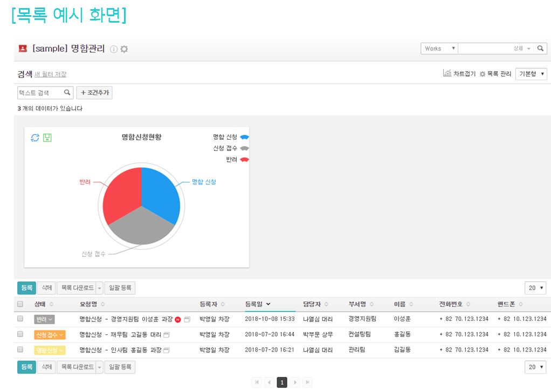This screenshot has height=392, width=551.
Task: Focus the 텍스트 검색 input field
Action: (x=40, y=93)
